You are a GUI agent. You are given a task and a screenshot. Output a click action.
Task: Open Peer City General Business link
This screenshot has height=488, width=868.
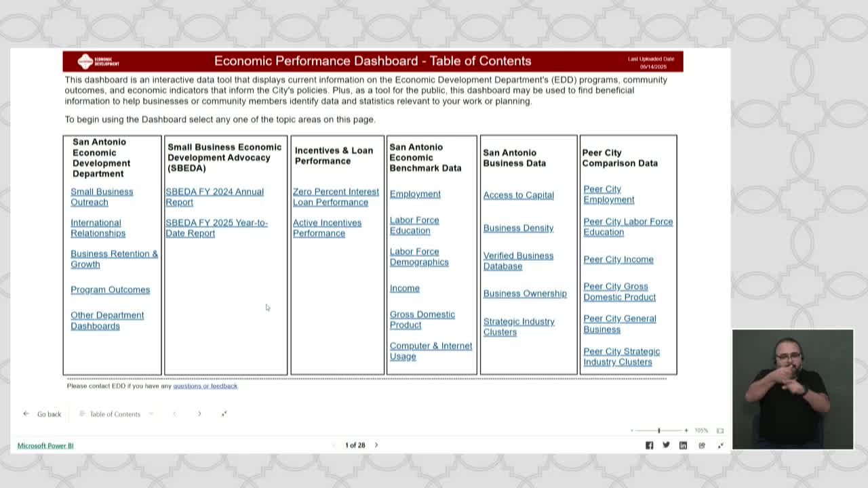620,324
